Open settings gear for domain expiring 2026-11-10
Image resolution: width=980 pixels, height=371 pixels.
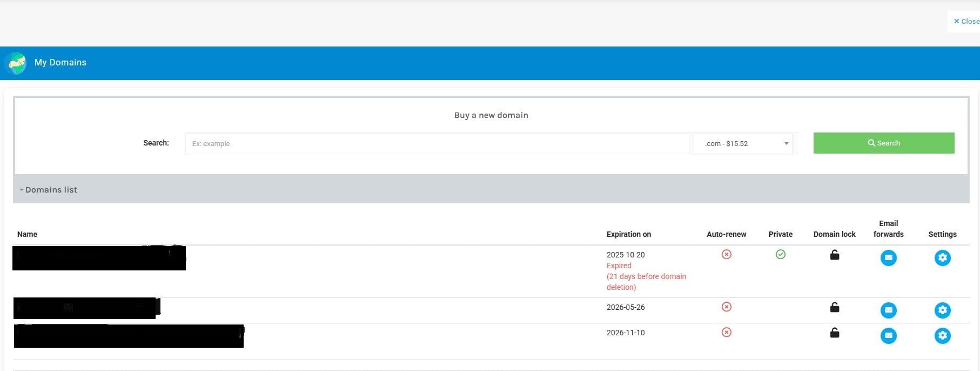pyautogui.click(x=942, y=336)
